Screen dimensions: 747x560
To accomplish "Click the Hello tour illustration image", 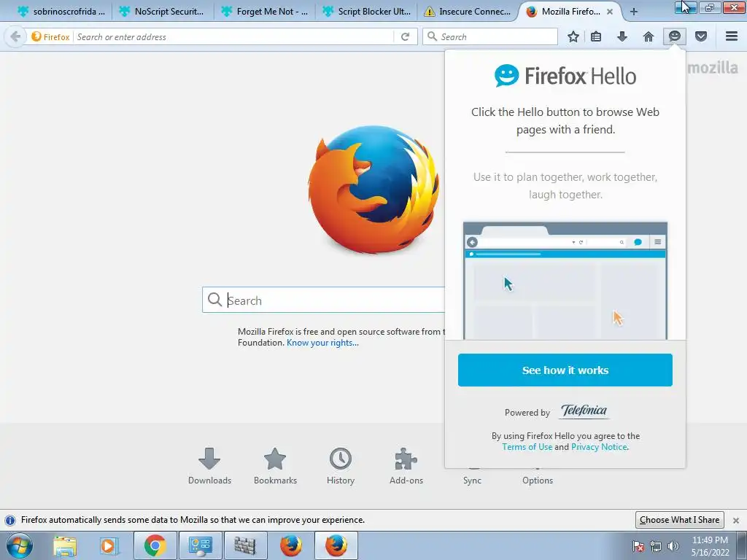I will pyautogui.click(x=565, y=281).
